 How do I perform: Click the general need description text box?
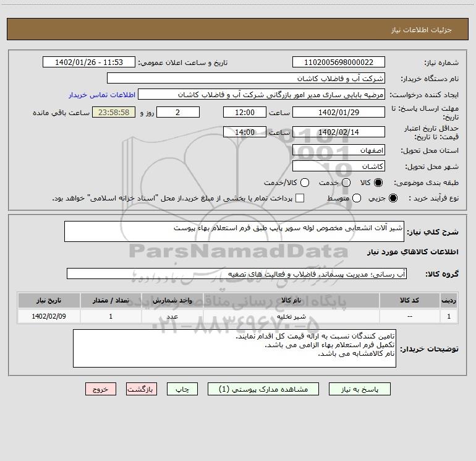(234, 231)
